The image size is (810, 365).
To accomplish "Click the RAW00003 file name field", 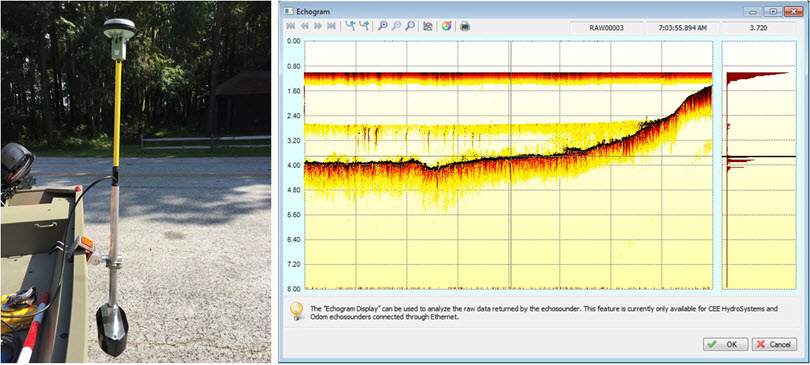I will [x=606, y=28].
